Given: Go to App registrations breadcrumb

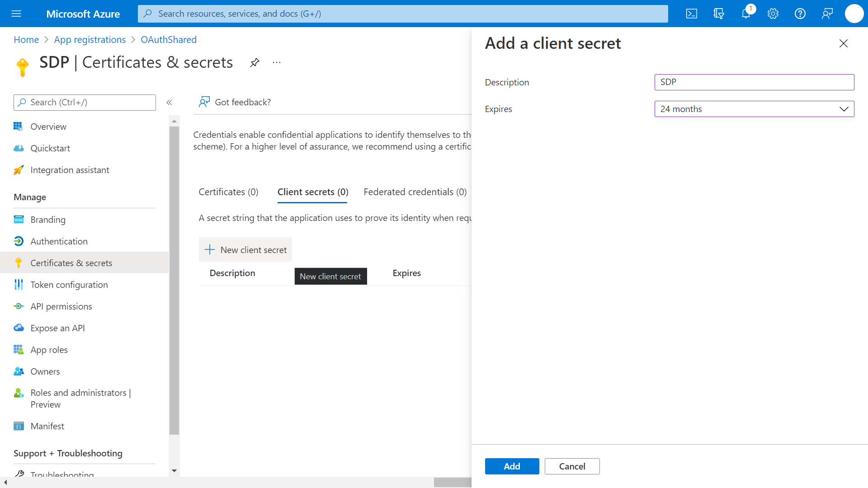Looking at the screenshot, I should coord(90,40).
